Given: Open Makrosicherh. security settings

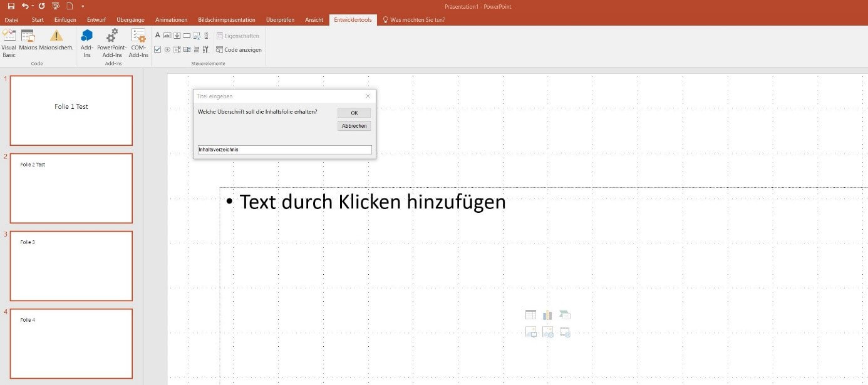Looking at the screenshot, I should pyautogui.click(x=56, y=40).
